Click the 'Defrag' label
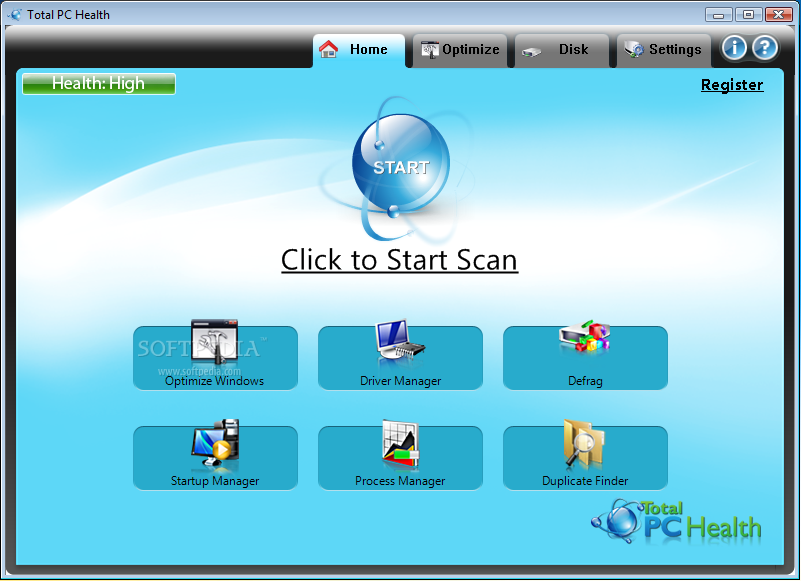Screen dimensions: 801x581 pos(585,381)
